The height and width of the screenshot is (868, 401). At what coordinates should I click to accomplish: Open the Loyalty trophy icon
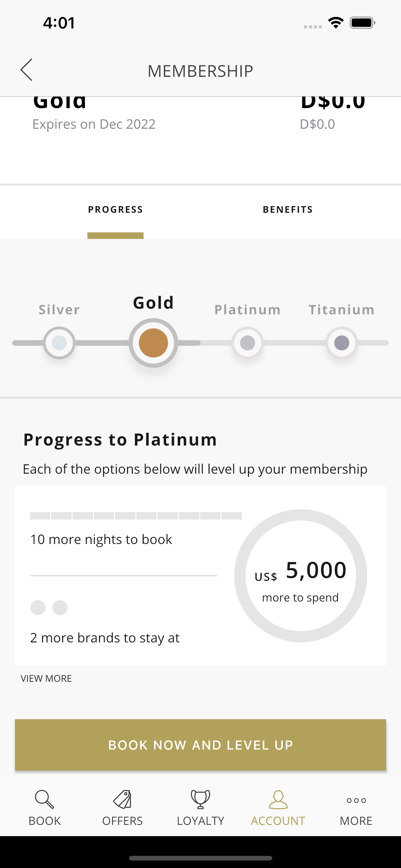(x=200, y=799)
